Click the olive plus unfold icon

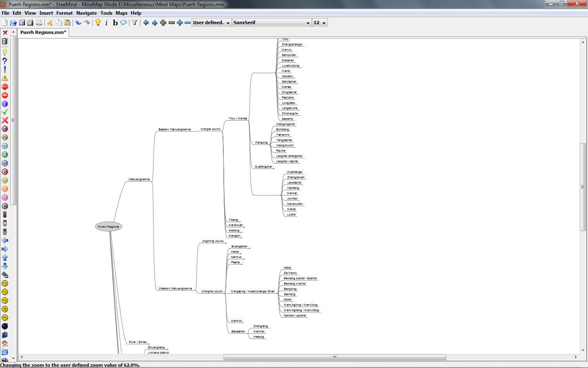pyautogui.click(x=163, y=22)
